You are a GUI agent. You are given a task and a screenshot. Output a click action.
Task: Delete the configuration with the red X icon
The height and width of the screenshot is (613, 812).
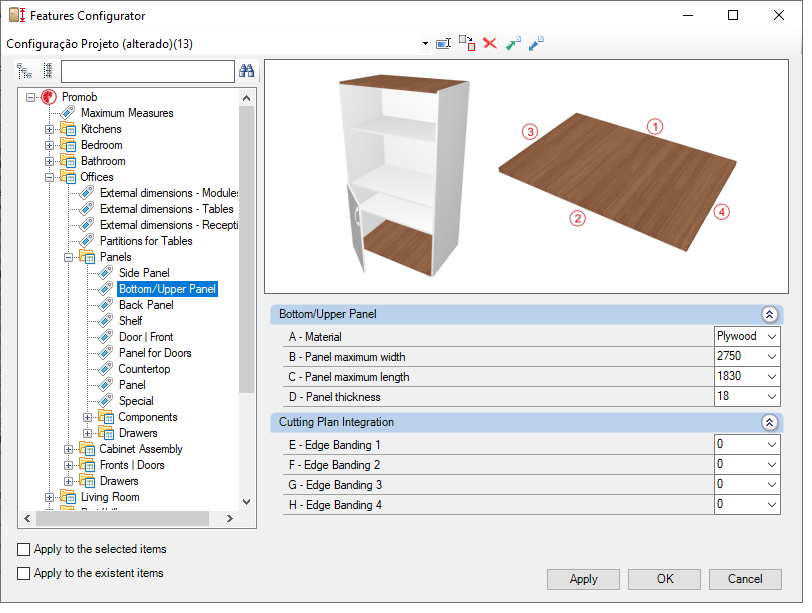(x=489, y=43)
